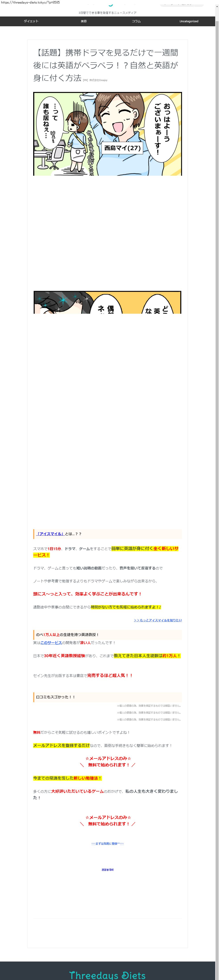Open the Uncategorized navigation item

coord(188,21)
